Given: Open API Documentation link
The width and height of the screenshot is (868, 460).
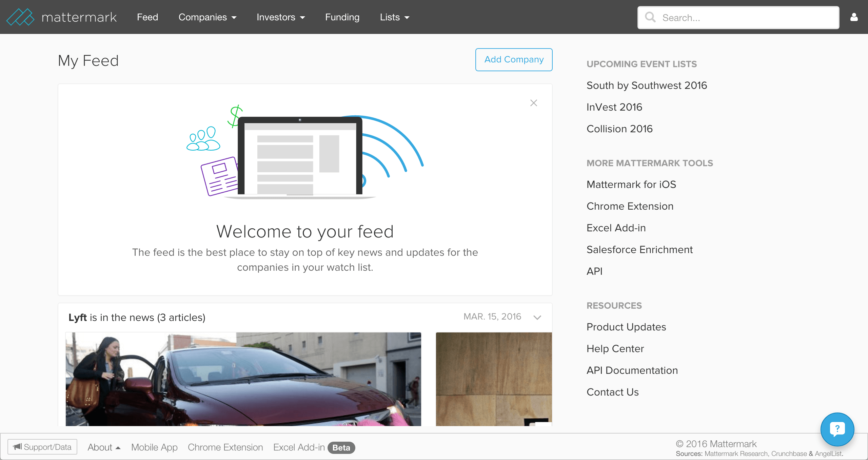Looking at the screenshot, I should point(632,370).
